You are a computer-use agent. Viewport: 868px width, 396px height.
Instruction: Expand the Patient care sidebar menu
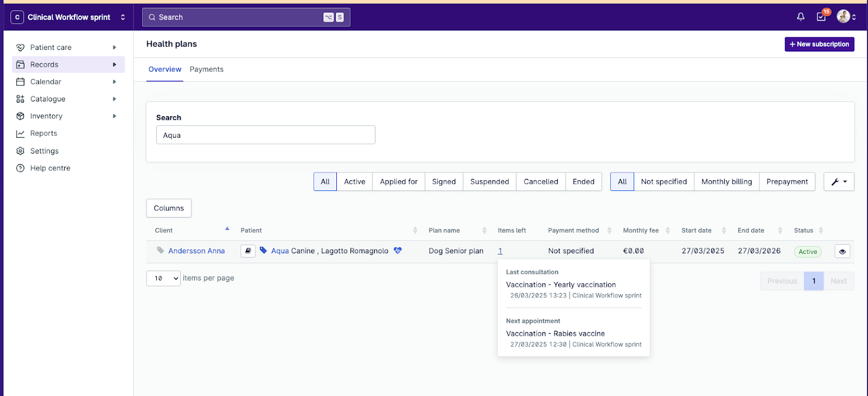(51, 48)
